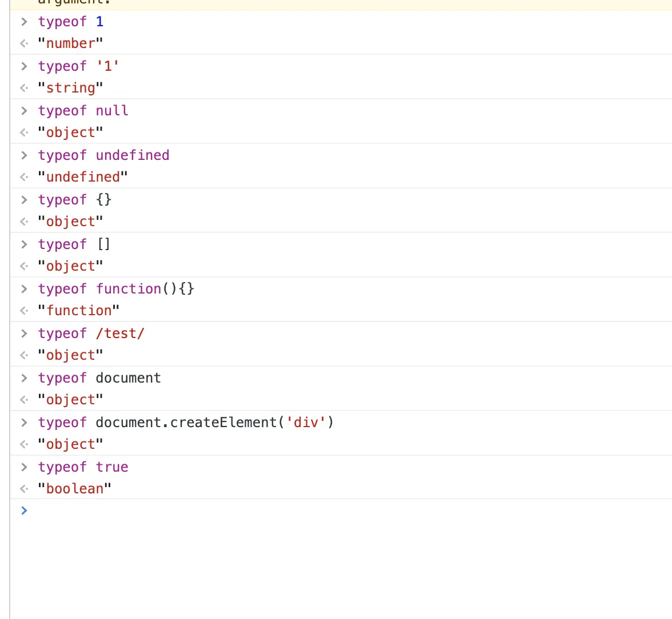
Task: Click the "object" result under typeof null
Action: (x=70, y=132)
